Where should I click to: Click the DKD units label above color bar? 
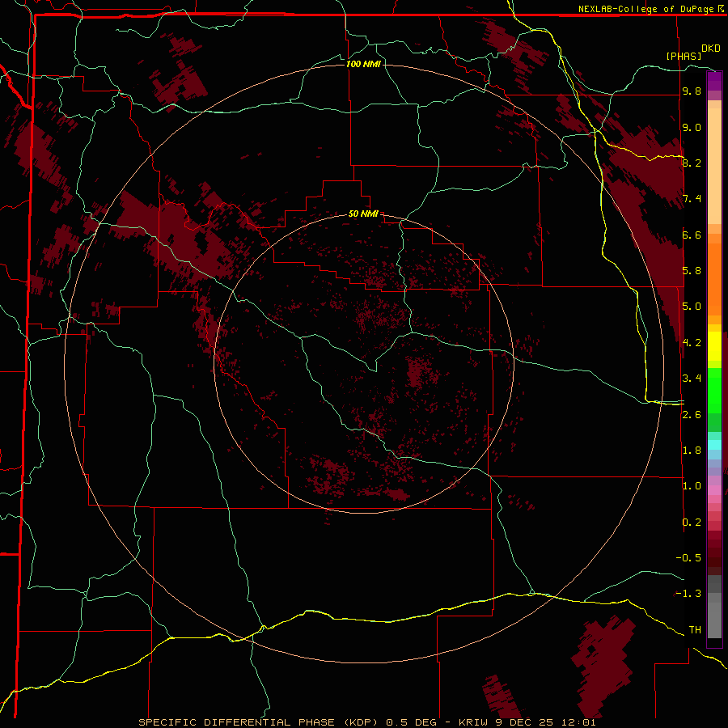click(711, 49)
